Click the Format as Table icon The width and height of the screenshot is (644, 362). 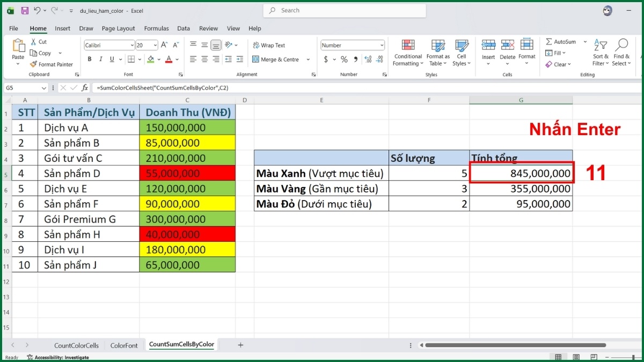(438, 53)
